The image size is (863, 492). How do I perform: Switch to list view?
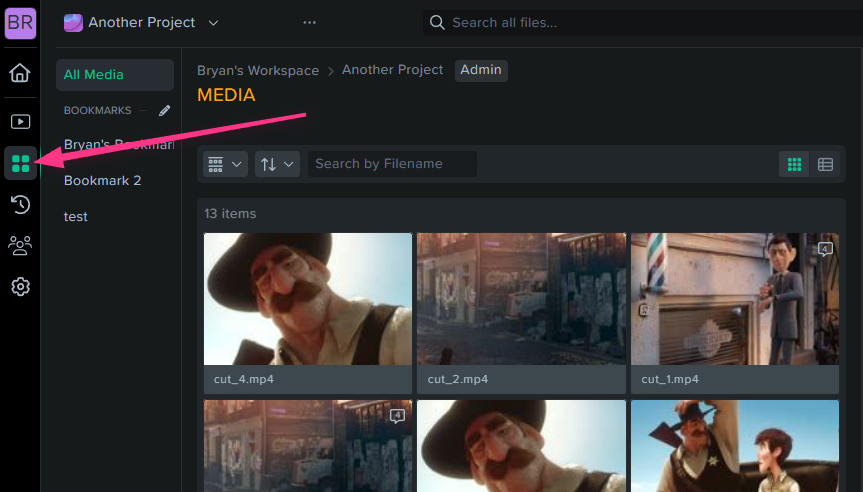825,165
